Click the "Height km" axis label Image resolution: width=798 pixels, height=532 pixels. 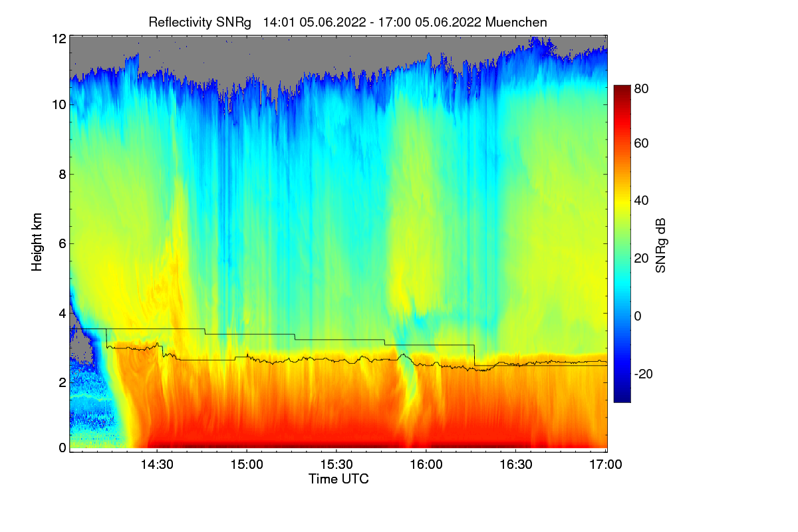coord(37,242)
